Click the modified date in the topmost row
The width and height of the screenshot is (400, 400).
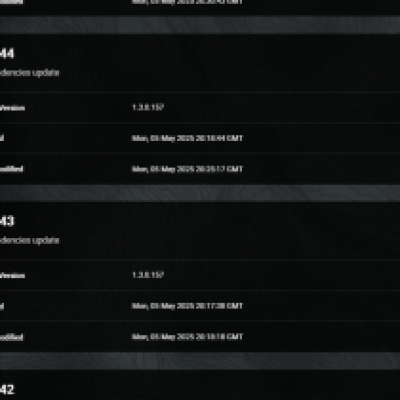click(x=187, y=2)
